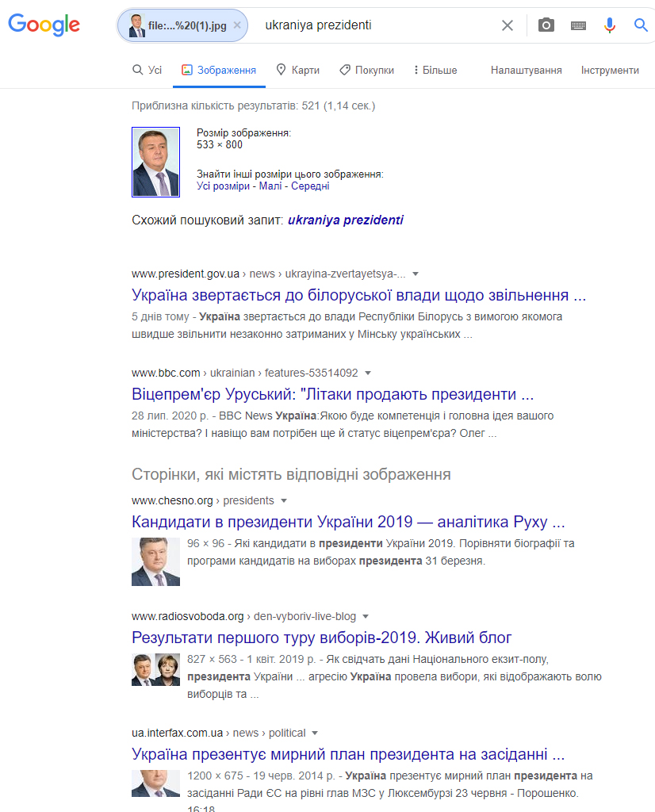Open Налаштування menu

click(526, 70)
